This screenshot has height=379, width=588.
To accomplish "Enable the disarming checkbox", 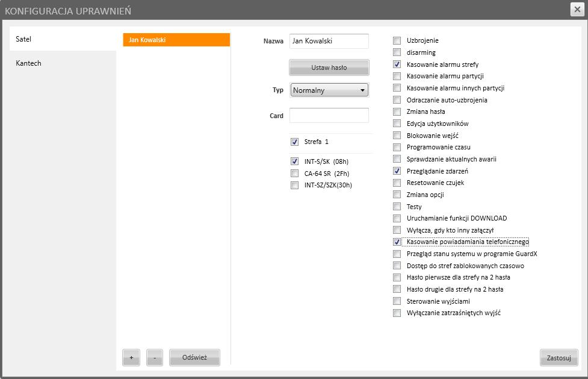I will [x=397, y=52].
